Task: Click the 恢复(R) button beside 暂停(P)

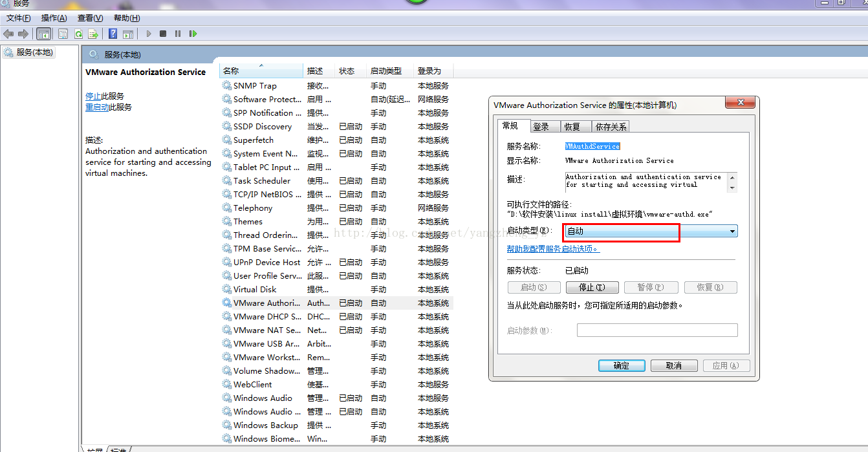Action: (710, 287)
